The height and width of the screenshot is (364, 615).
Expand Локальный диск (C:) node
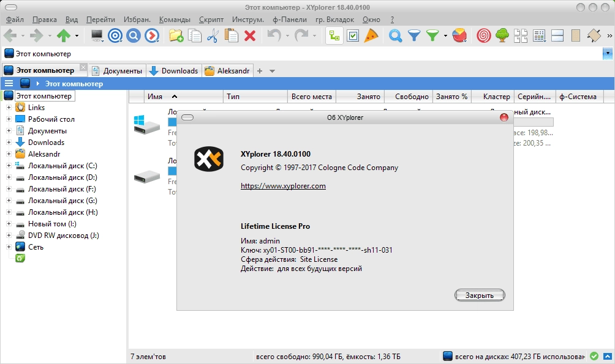click(x=9, y=165)
